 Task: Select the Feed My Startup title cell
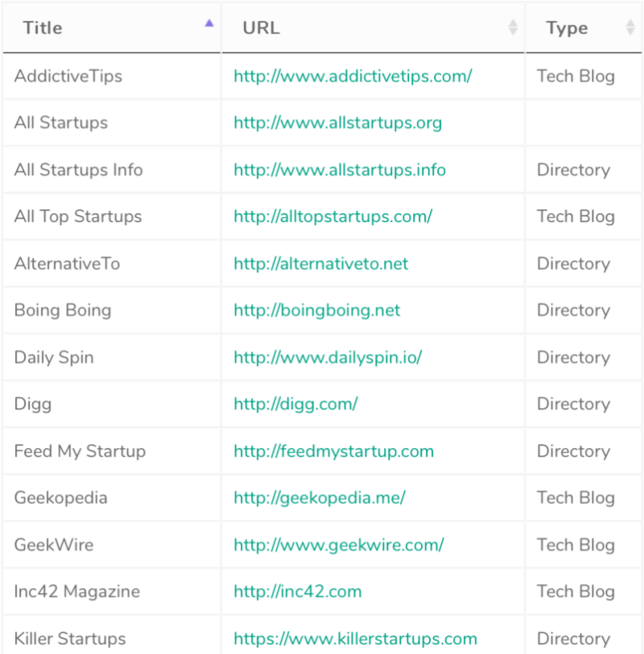tap(80, 451)
